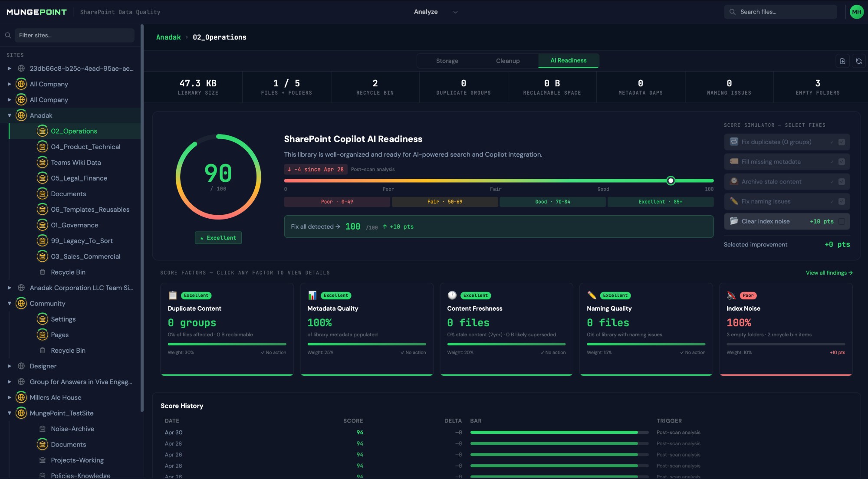Click the 01_Governance library icon

[42, 225]
